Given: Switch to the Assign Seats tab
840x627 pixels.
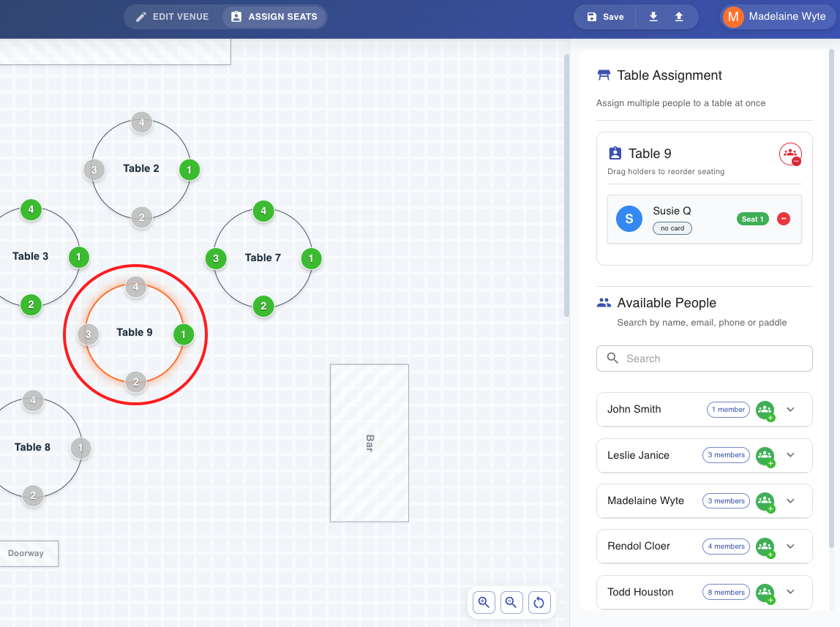Looking at the screenshot, I should 274,17.
